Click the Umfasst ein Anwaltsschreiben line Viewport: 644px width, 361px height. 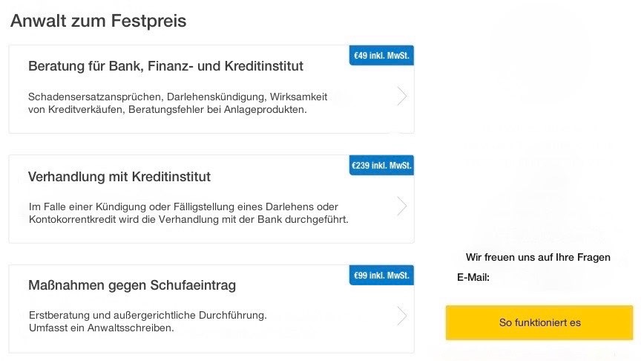pyautogui.click(x=101, y=328)
